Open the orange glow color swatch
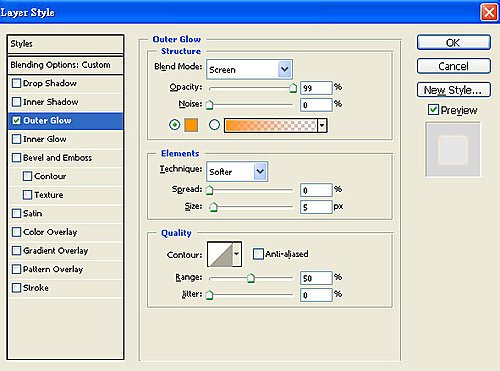The height and width of the screenshot is (371, 500). point(191,125)
